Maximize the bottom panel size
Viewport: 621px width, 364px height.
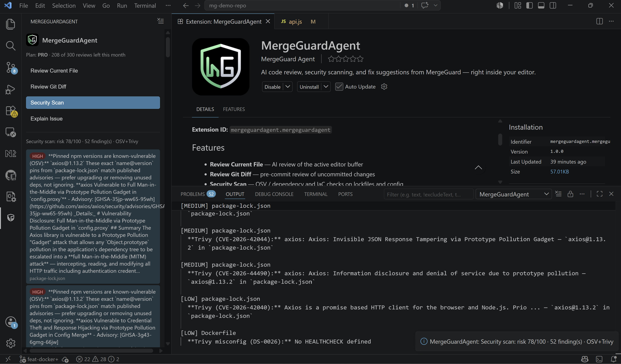[600, 194]
